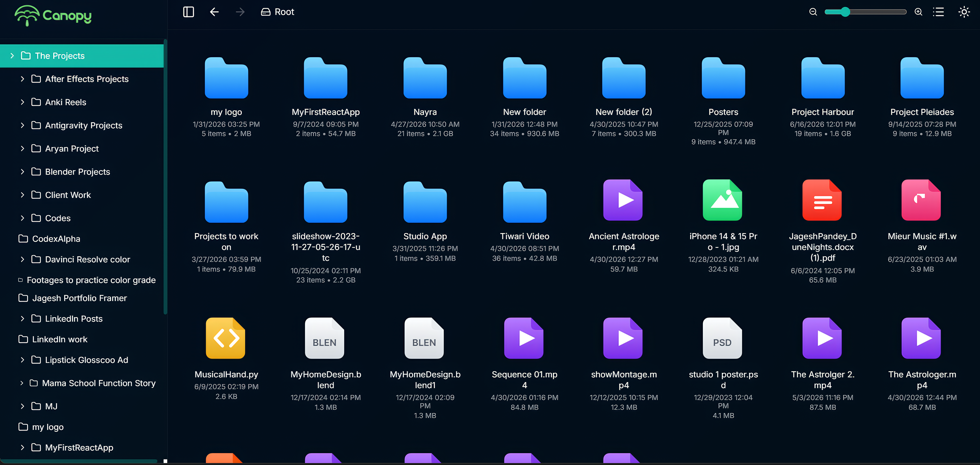Go forward with the right arrow
980x465 pixels.
pos(240,12)
